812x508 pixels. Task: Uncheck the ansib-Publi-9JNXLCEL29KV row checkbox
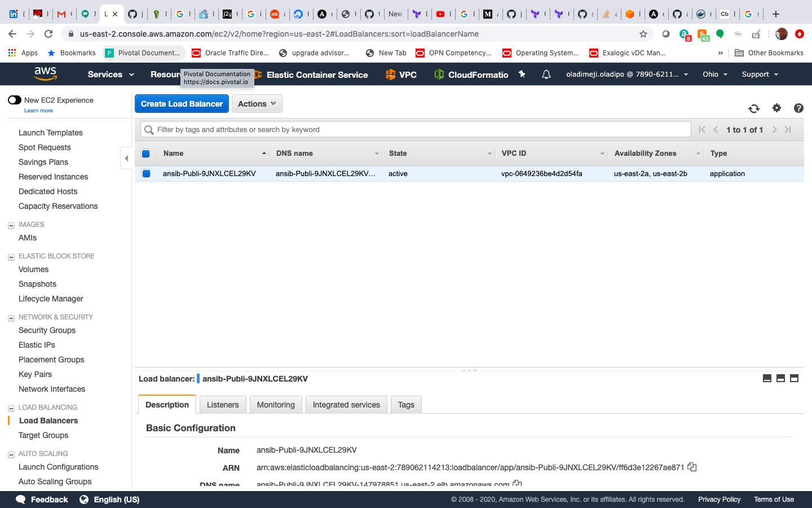146,173
